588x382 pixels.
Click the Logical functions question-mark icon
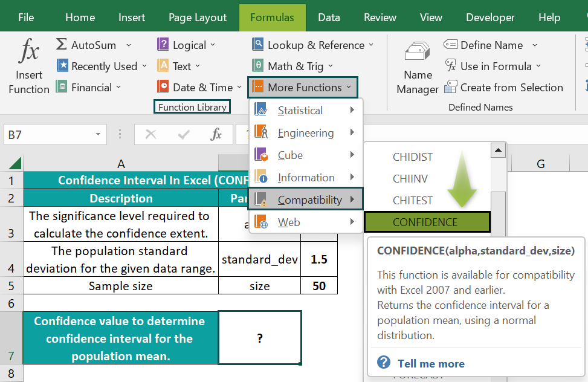point(163,44)
